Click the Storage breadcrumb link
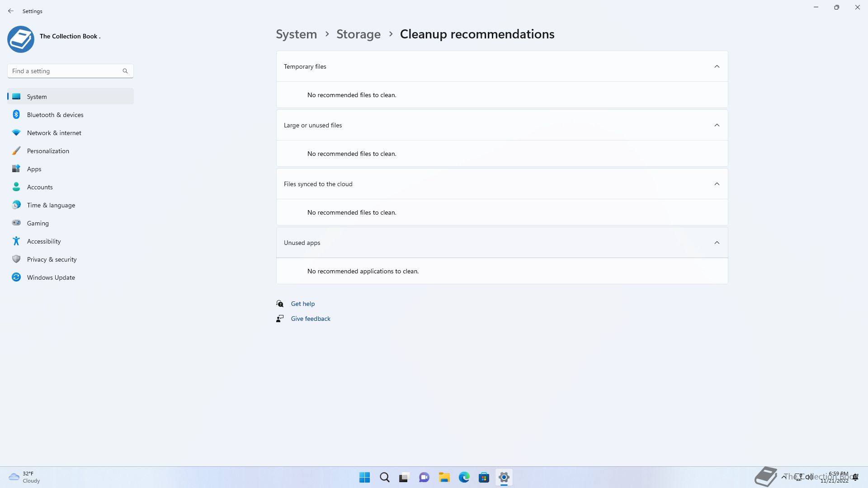Viewport: 868px width, 488px height. 358,34
